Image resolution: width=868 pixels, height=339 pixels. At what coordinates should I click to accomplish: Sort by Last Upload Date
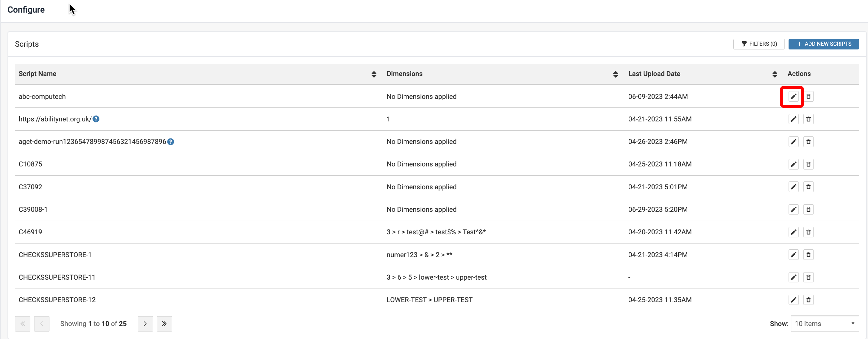[x=775, y=74]
